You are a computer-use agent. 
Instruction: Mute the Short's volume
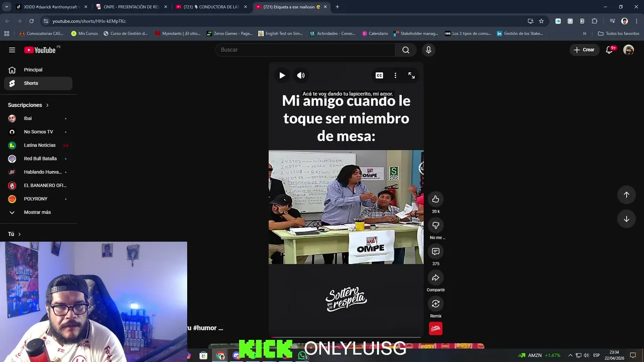[301, 75]
